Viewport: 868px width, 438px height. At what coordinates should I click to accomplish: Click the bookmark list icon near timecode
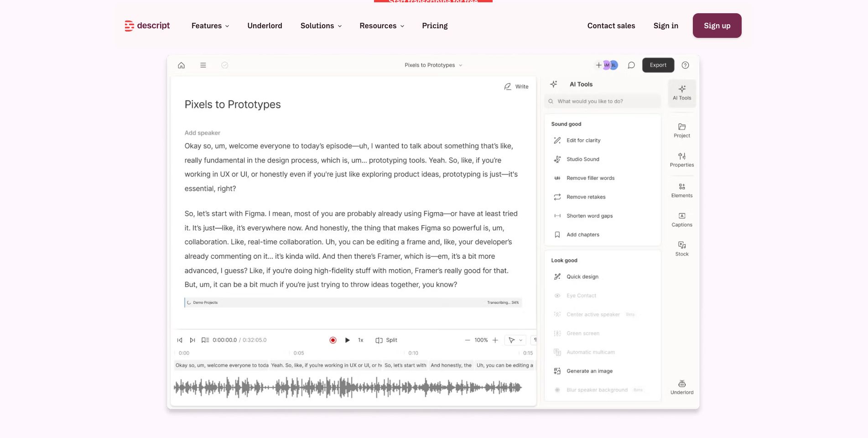[x=205, y=340]
